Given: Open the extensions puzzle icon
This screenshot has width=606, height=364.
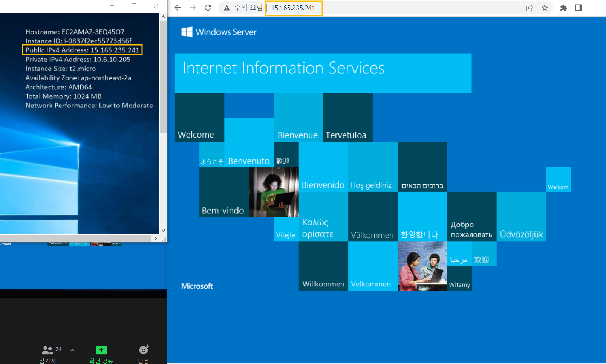Looking at the screenshot, I should pos(563,8).
